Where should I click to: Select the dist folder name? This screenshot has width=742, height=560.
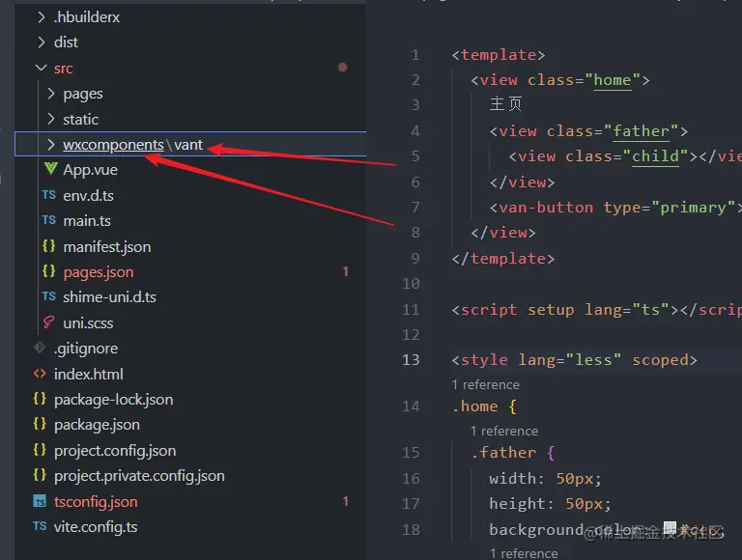tap(66, 42)
